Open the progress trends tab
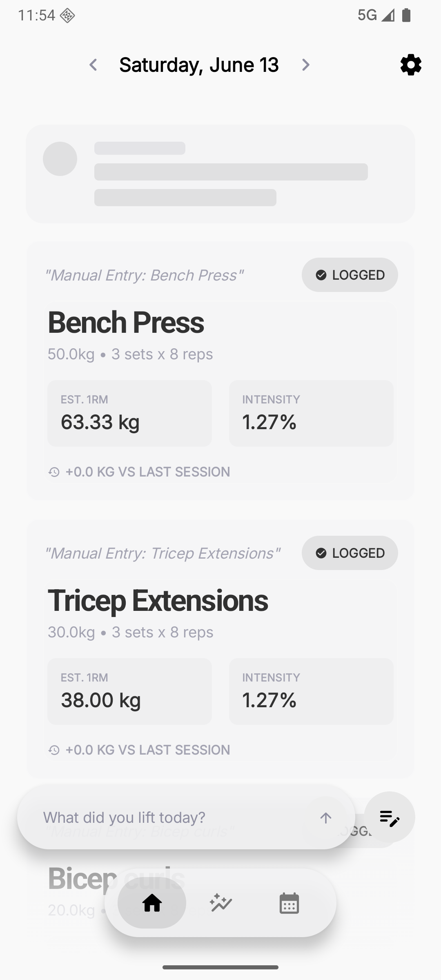The image size is (441, 980). tap(221, 902)
